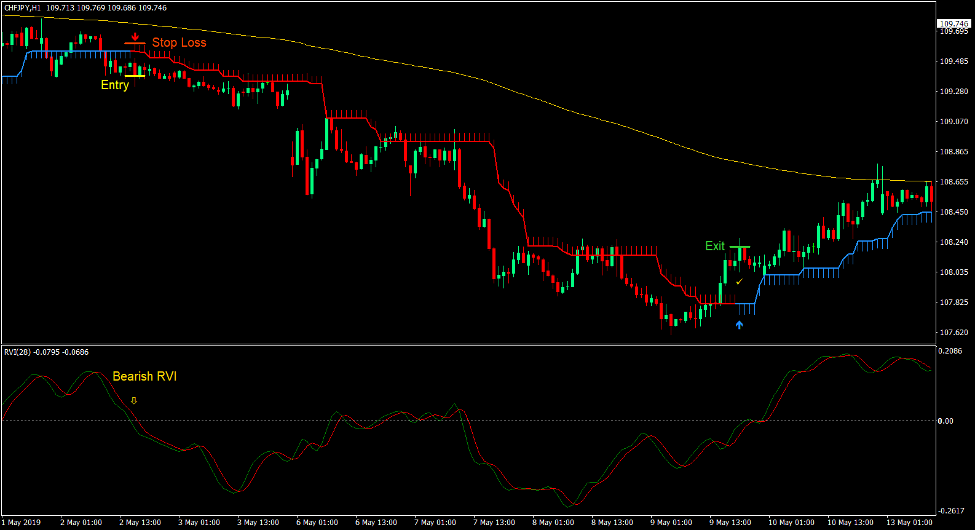Click the yellow Entry line marker
This screenshot has width=977, height=531.
(134, 75)
